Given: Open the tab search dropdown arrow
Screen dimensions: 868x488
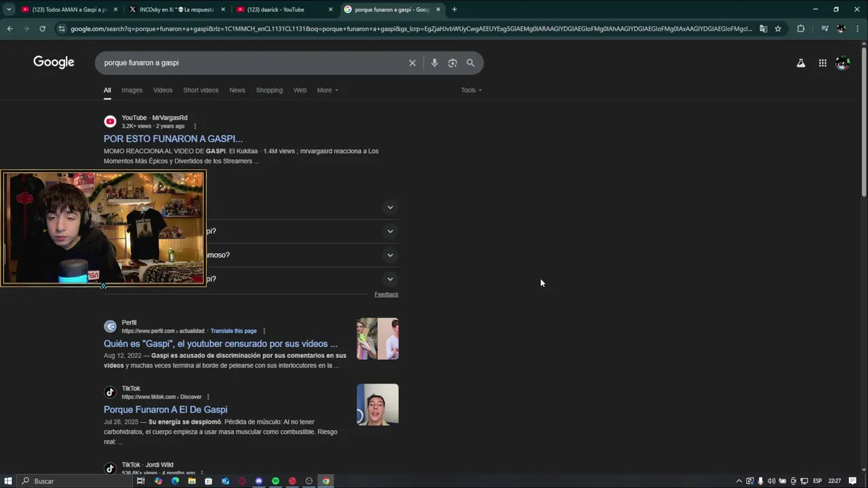Looking at the screenshot, I should (x=9, y=9).
